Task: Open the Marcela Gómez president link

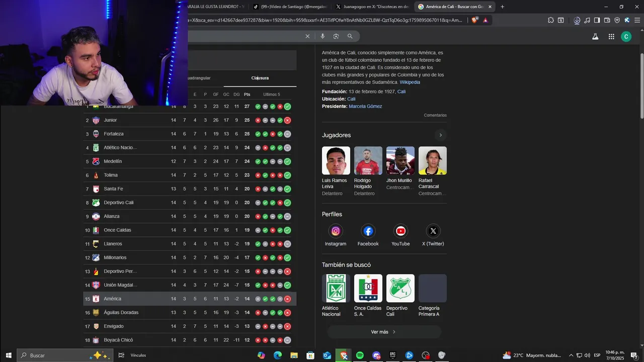Action: [365, 106]
